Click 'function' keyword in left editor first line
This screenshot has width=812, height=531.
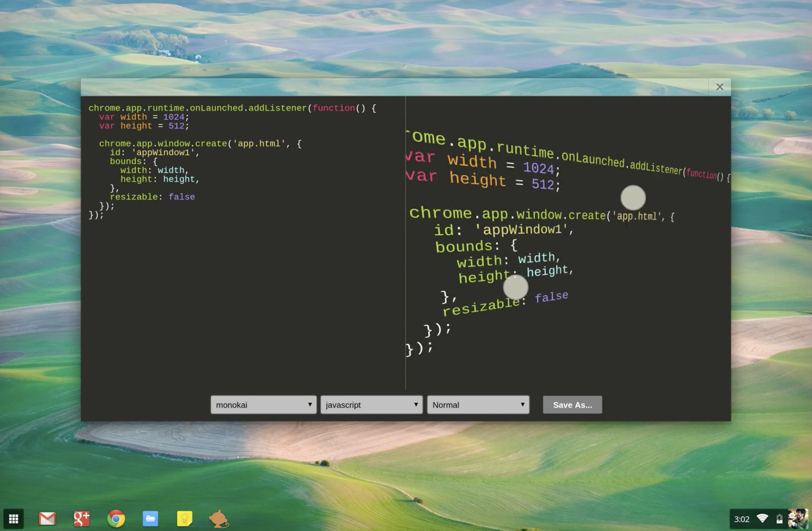(x=334, y=108)
